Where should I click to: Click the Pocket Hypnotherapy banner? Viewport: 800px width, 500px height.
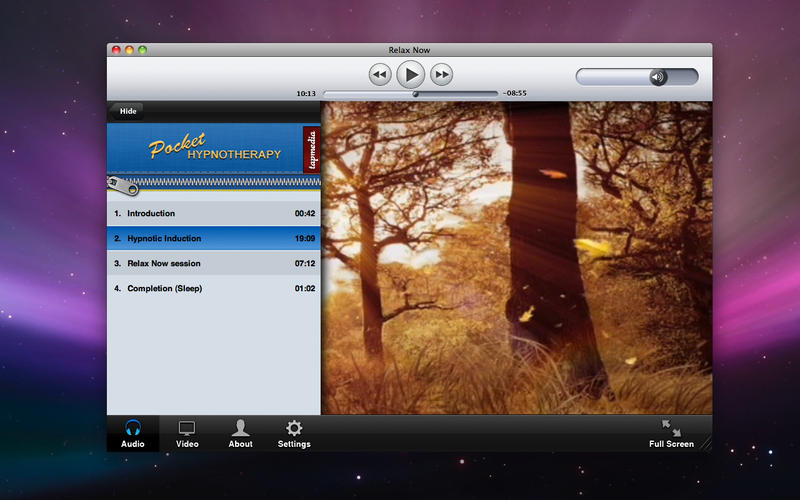pyautogui.click(x=204, y=149)
